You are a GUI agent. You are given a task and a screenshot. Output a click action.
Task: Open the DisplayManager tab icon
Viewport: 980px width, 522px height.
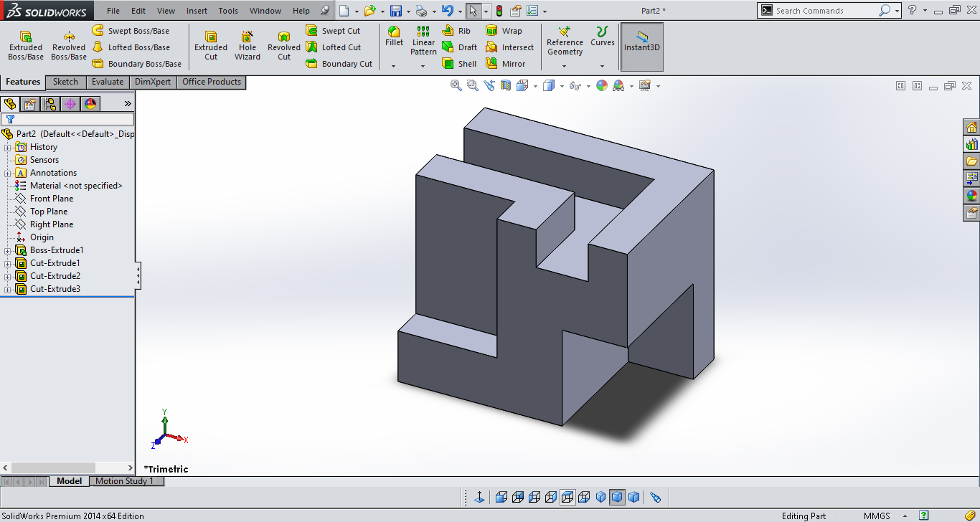pyautogui.click(x=90, y=104)
